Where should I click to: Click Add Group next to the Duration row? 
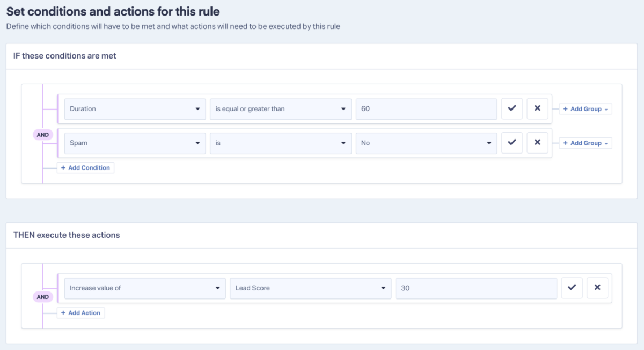click(586, 109)
